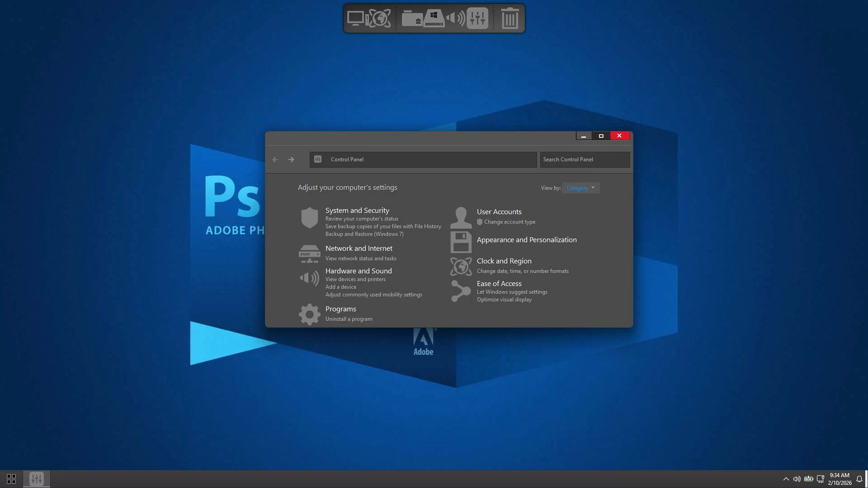Click the Control Panel address bar
Image resolution: width=868 pixels, height=488 pixels.
tap(423, 160)
